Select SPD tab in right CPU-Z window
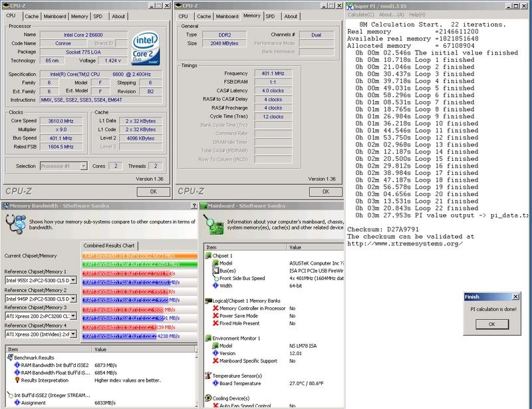 tap(270, 16)
